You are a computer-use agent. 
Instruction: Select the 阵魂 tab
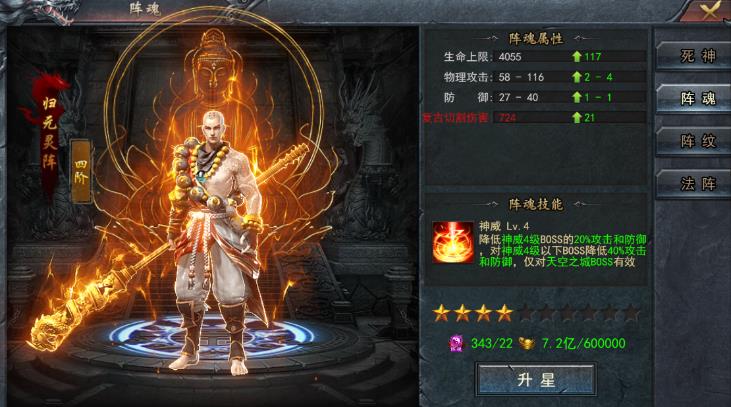click(695, 98)
